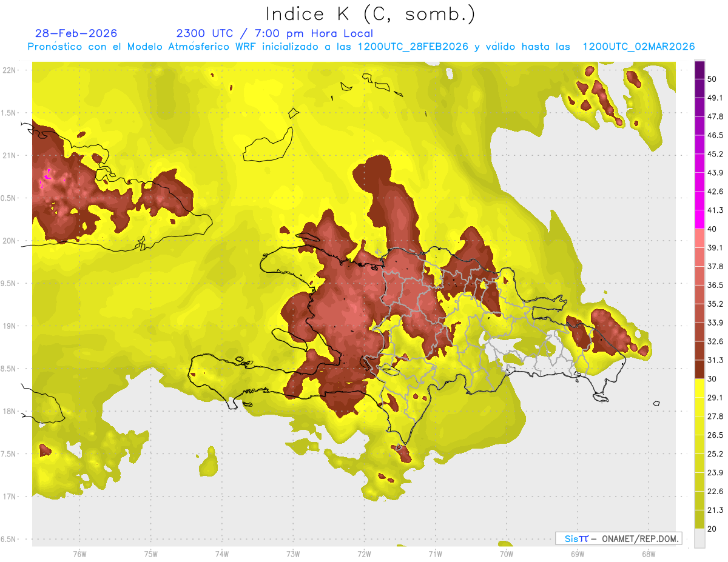This screenshot has width=728, height=562.
Task: Click the "76W" longitude label
Action: (79, 554)
